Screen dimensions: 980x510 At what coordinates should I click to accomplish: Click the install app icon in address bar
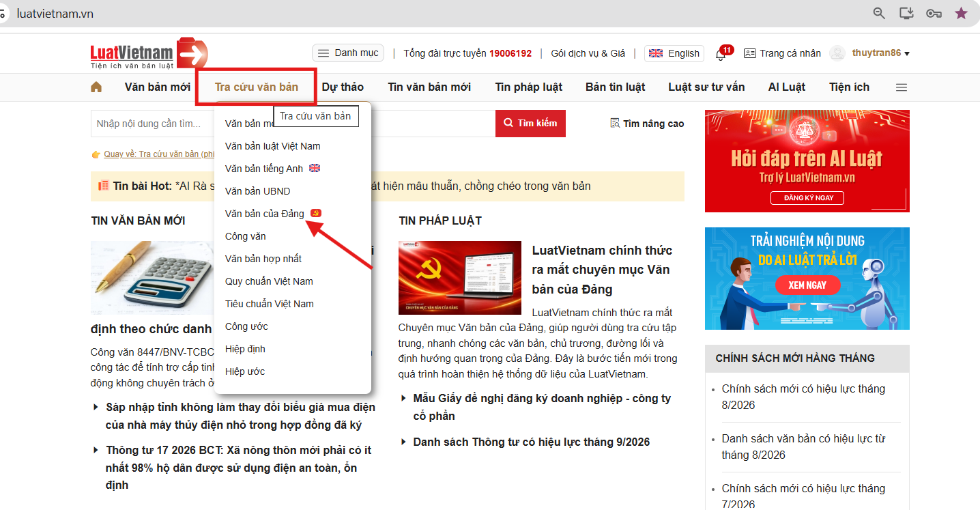pyautogui.click(x=906, y=14)
